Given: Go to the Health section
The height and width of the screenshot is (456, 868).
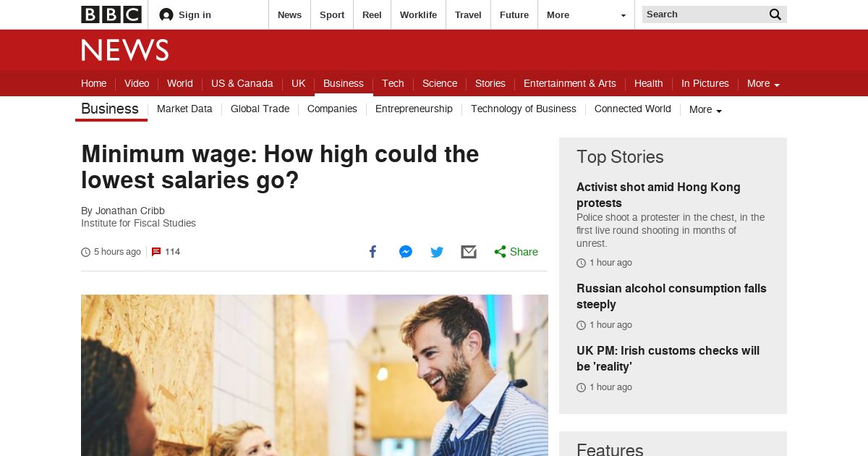Looking at the screenshot, I should 649,83.
